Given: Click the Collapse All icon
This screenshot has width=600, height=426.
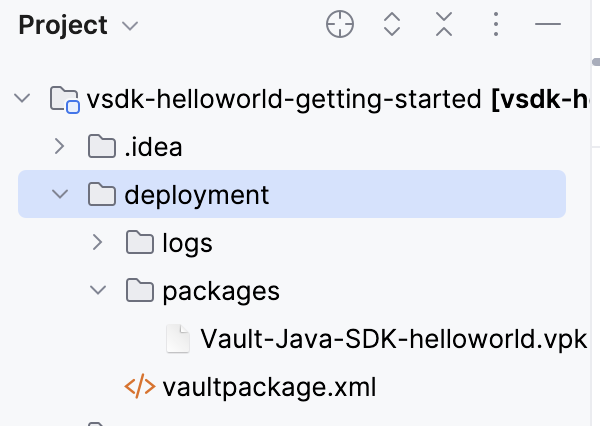Looking at the screenshot, I should pyautogui.click(x=444, y=25).
